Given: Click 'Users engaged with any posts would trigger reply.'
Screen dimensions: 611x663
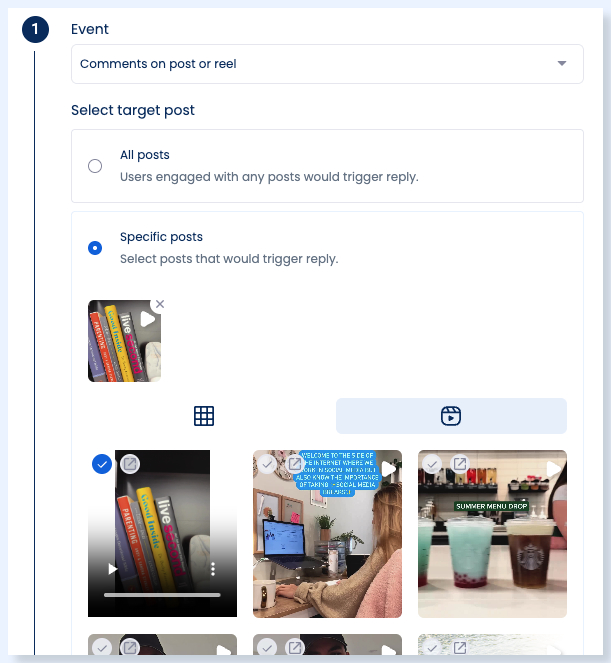Looking at the screenshot, I should click(x=269, y=177).
